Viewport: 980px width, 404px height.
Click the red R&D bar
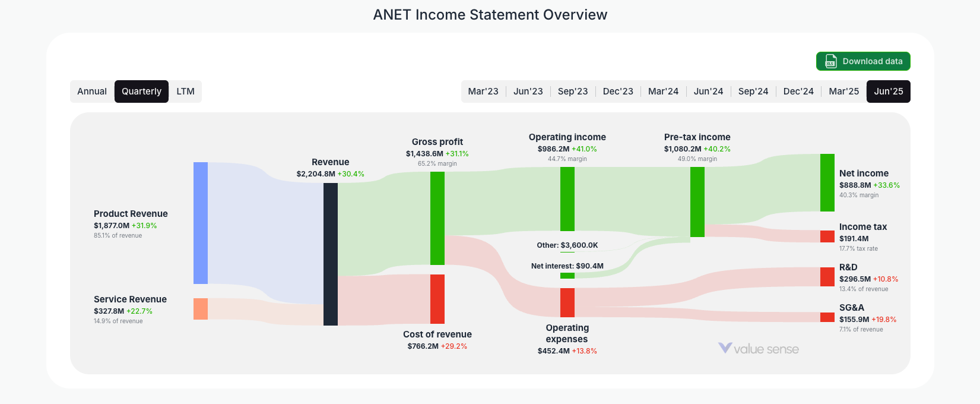click(x=827, y=277)
